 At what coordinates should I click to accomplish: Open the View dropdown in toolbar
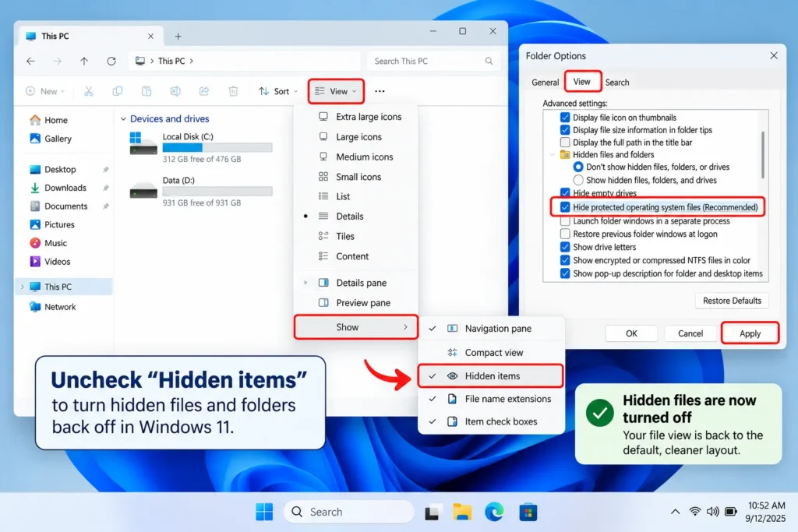click(x=336, y=91)
